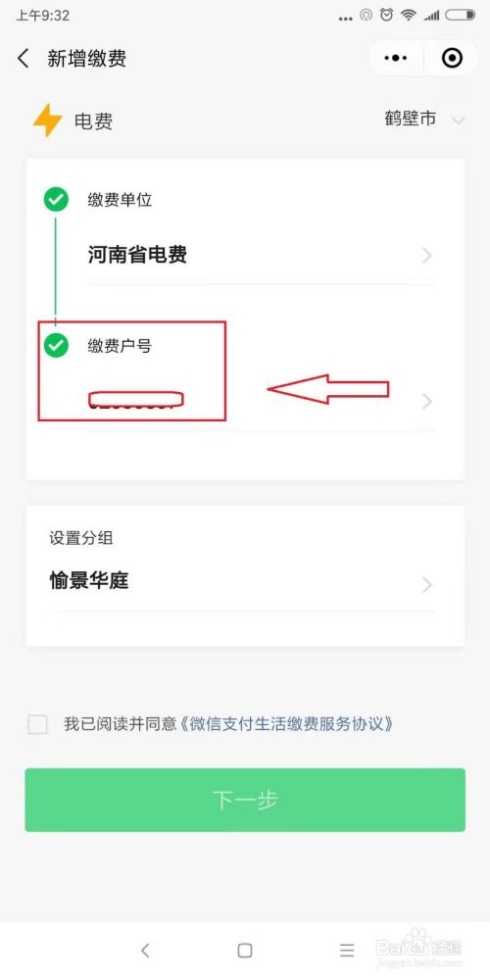This screenshot has height=980, width=490.
Task: Open recent apps via three-line nav button
Action: click(x=347, y=950)
